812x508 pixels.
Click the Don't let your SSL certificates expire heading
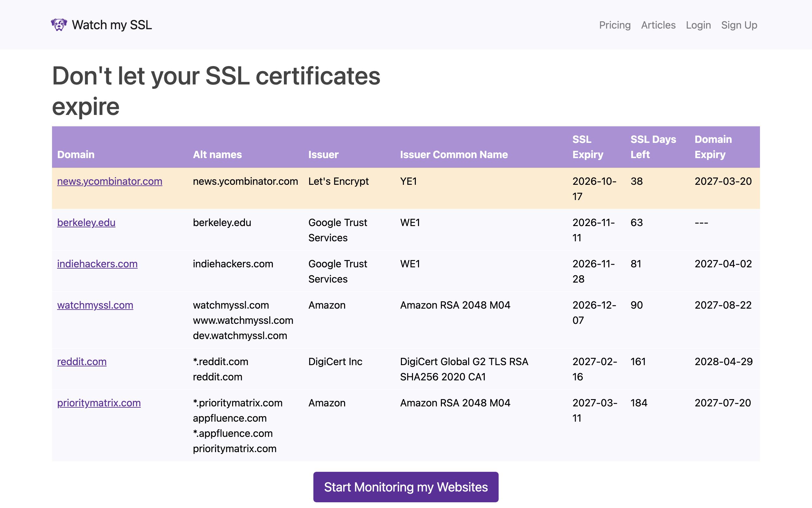pyautogui.click(x=216, y=91)
